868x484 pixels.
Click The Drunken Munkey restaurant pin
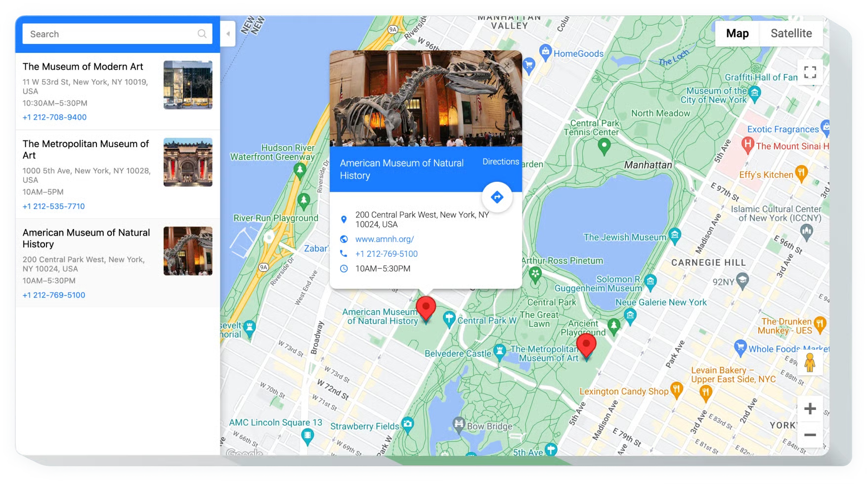click(x=820, y=324)
